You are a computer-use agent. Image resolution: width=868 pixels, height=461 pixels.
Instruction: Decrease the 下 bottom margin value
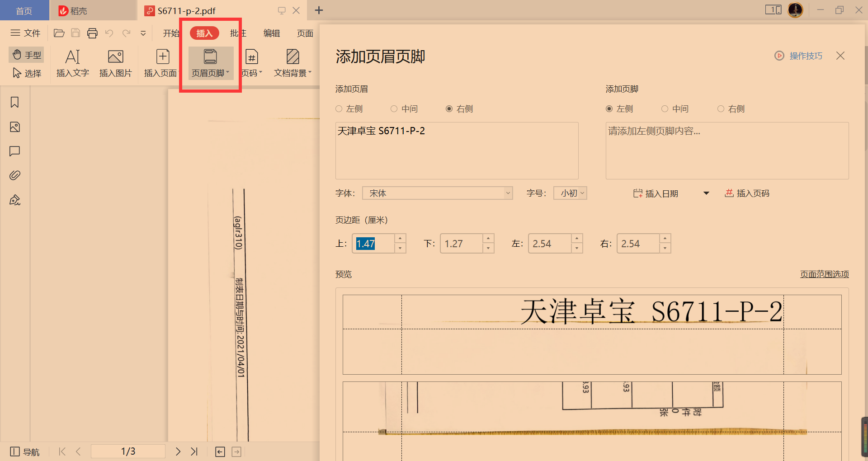[x=488, y=249]
